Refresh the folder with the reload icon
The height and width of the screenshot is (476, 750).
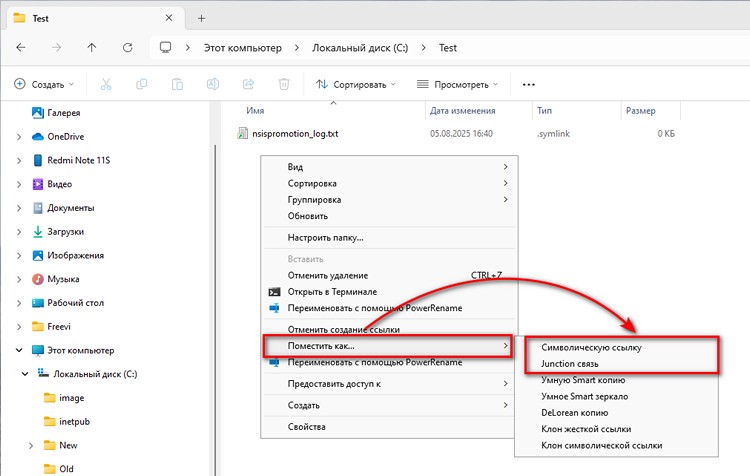click(x=127, y=47)
